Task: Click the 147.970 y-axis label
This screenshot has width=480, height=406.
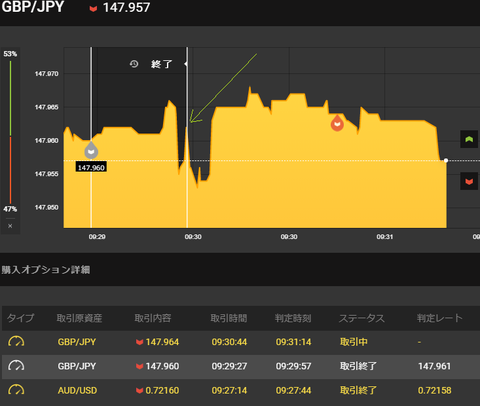Action: pos(47,74)
